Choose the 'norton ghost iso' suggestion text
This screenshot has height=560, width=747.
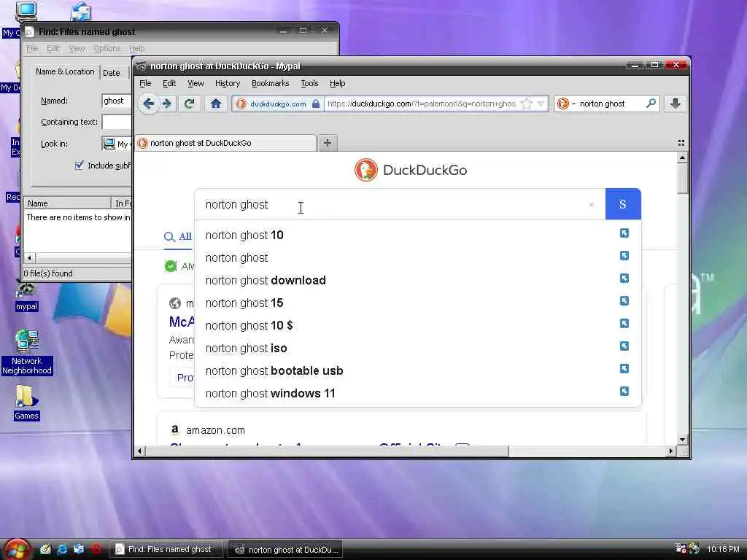pyautogui.click(x=247, y=349)
